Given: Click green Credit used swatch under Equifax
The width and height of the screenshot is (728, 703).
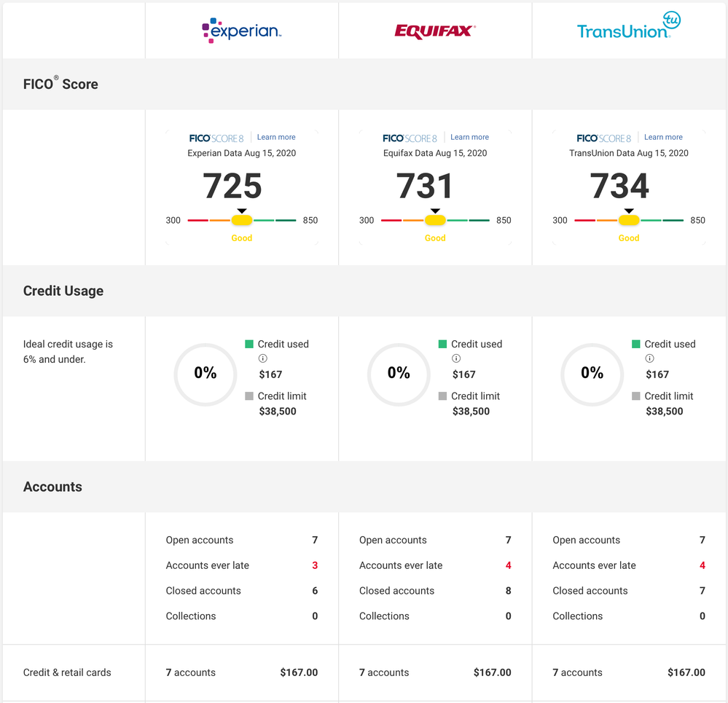Looking at the screenshot, I should pyautogui.click(x=442, y=344).
